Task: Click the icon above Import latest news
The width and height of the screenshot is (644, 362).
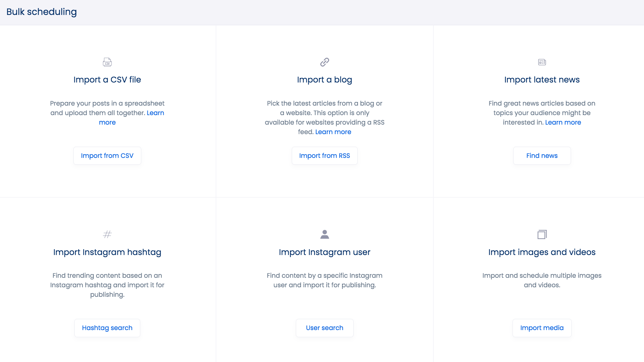Action: click(542, 62)
